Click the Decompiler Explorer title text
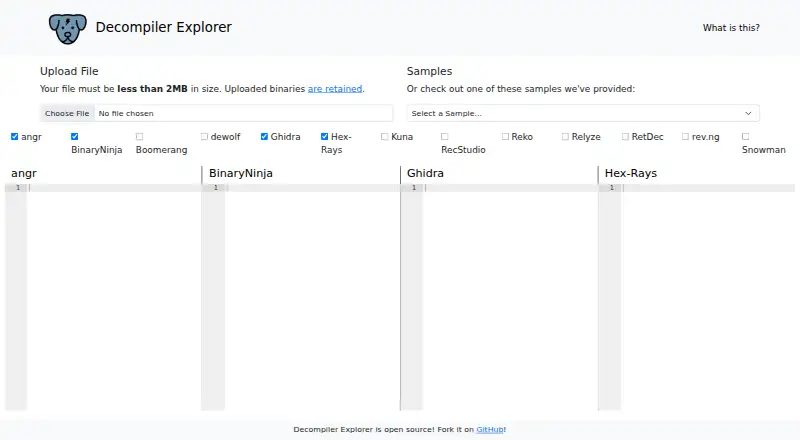This screenshot has width=800, height=440. click(163, 27)
